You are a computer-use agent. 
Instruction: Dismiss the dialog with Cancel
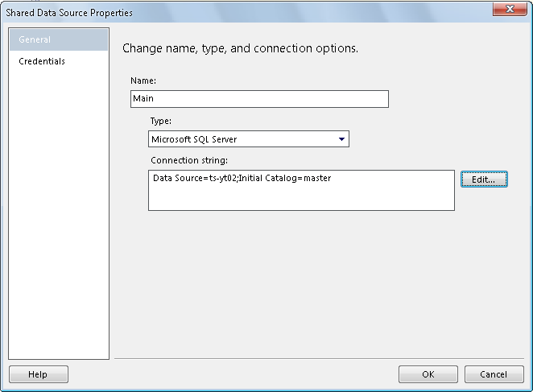(x=494, y=374)
